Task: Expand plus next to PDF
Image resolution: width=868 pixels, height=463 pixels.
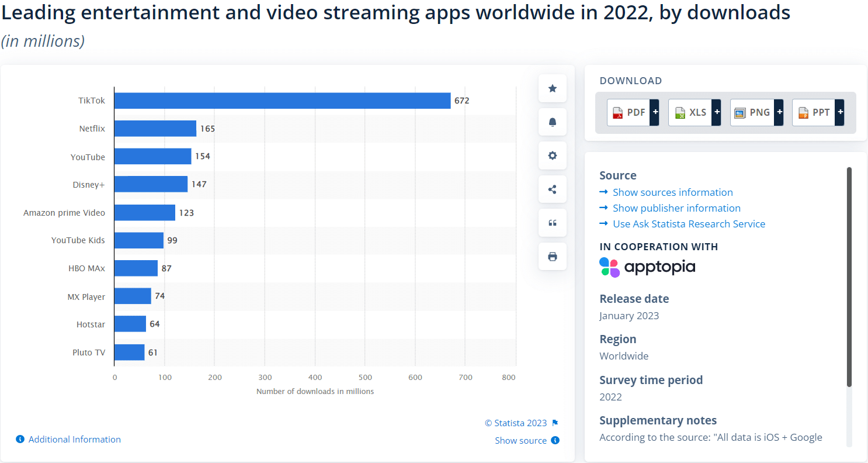Action: click(x=655, y=112)
